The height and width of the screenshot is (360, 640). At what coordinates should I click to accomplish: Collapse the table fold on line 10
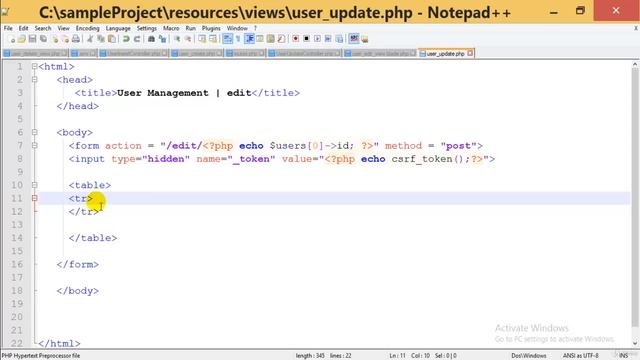(34, 185)
